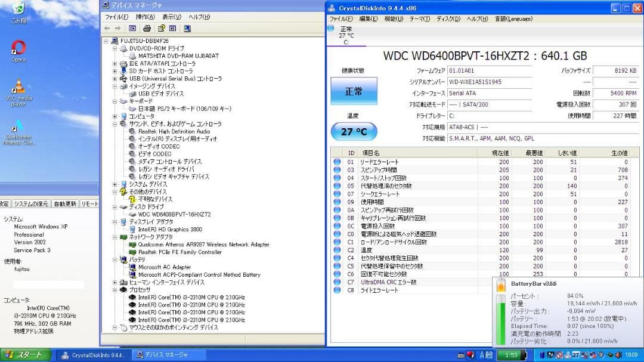Select Realtek PCIe FE Family Controller

coord(179,252)
